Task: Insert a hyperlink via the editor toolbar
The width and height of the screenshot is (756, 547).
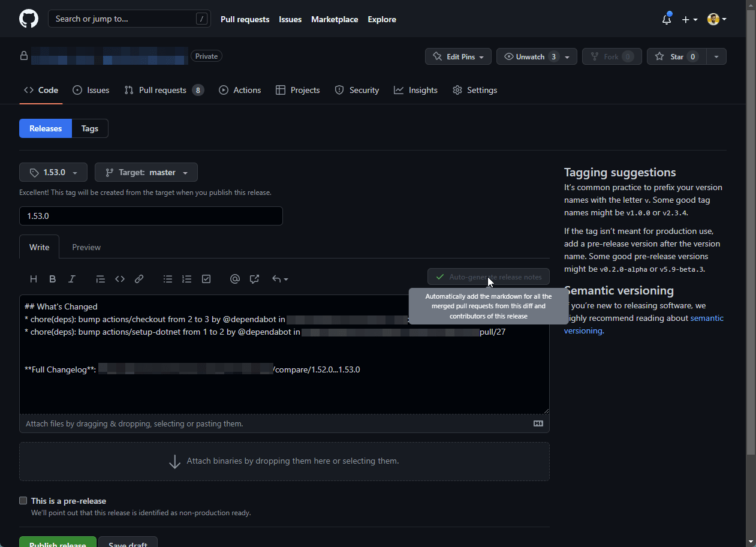Action: tap(138, 278)
